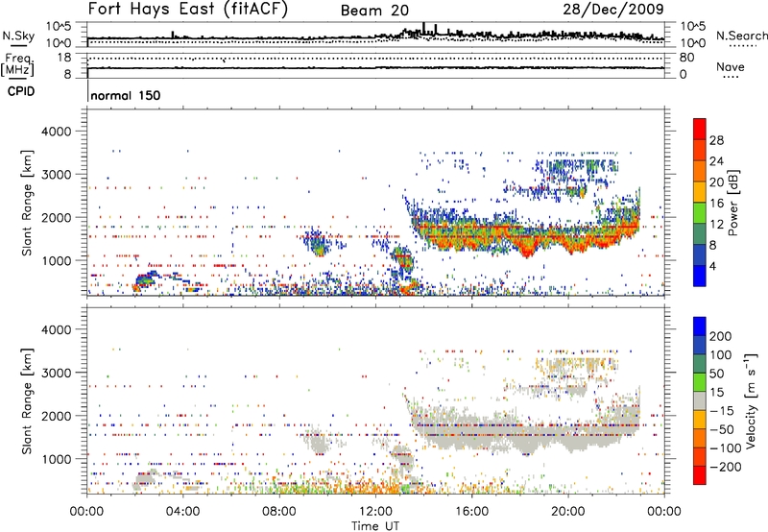Pick the light green 12–16 dB Power segment
This screenshot has height=532, width=768.
tap(700, 213)
